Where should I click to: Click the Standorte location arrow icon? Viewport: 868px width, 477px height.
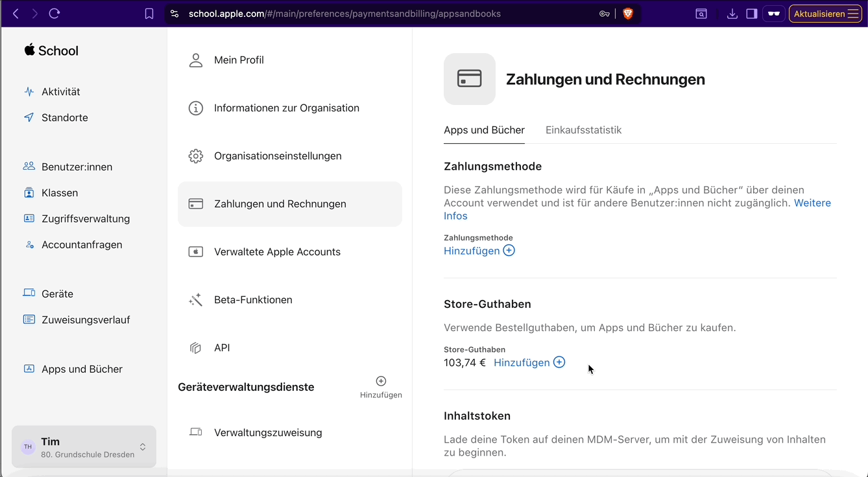(29, 117)
